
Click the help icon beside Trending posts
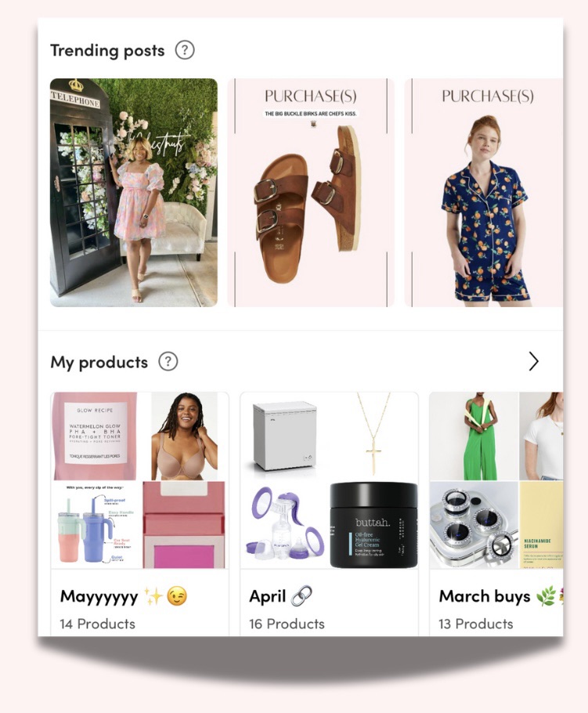[x=185, y=50]
